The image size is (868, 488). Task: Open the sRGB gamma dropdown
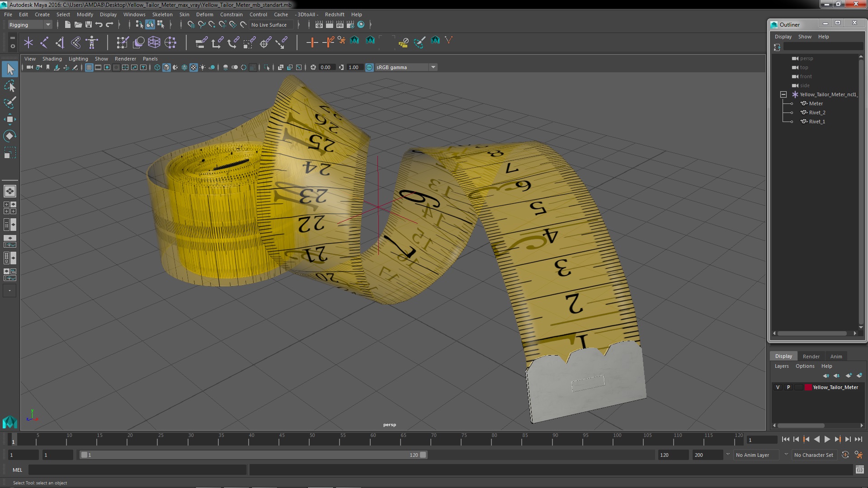point(433,67)
